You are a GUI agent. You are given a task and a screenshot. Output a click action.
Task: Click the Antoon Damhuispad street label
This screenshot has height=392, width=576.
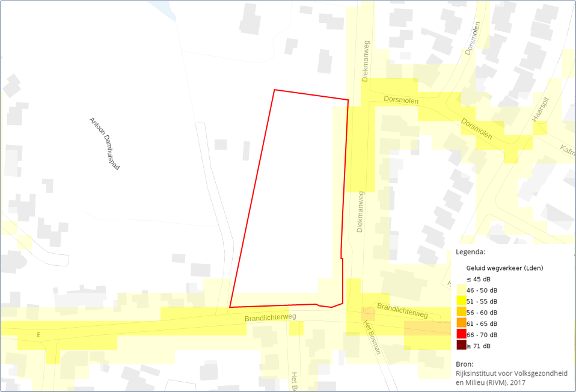(105, 144)
